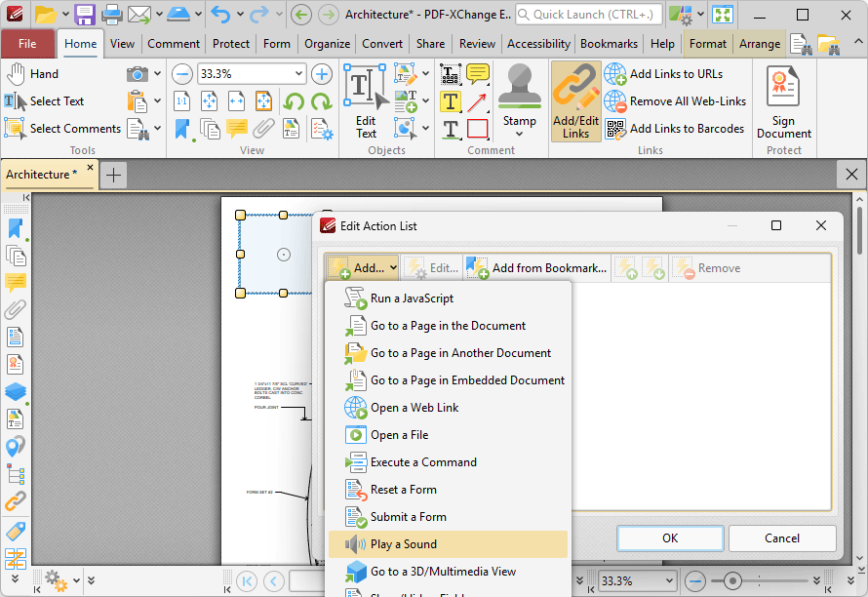Open the bottom status bar zoom dropdown
This screenshot has height=597, width=868.
click(667, 581)
